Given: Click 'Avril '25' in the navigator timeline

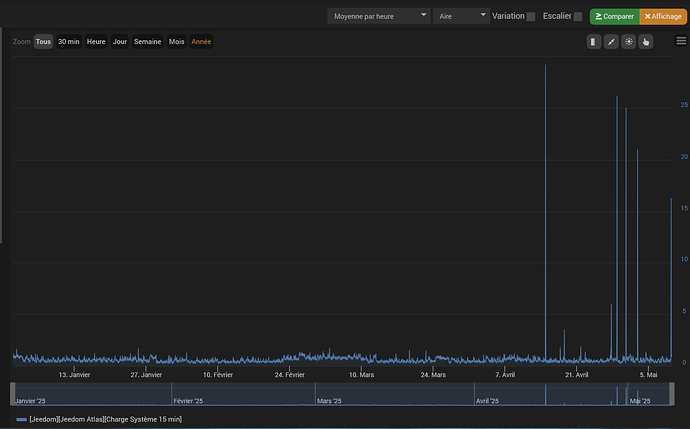Looking at the screenshot, I should click(x=487, y=401).
